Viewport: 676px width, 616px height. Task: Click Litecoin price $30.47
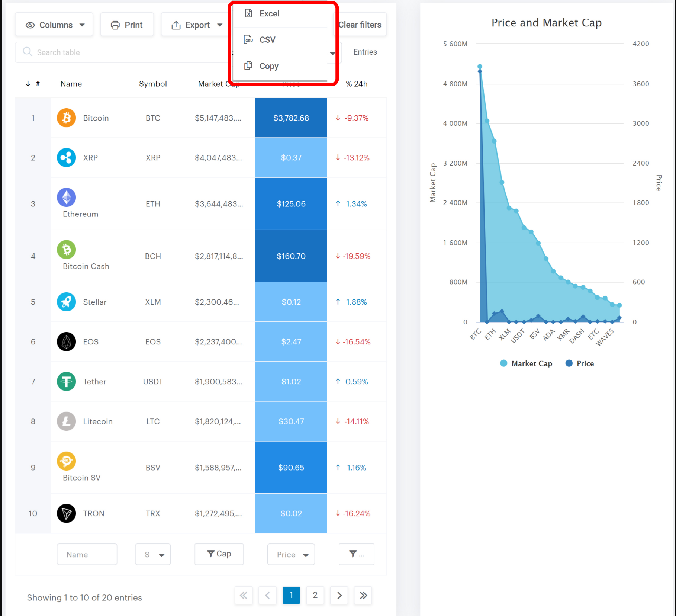click(291, 421)
